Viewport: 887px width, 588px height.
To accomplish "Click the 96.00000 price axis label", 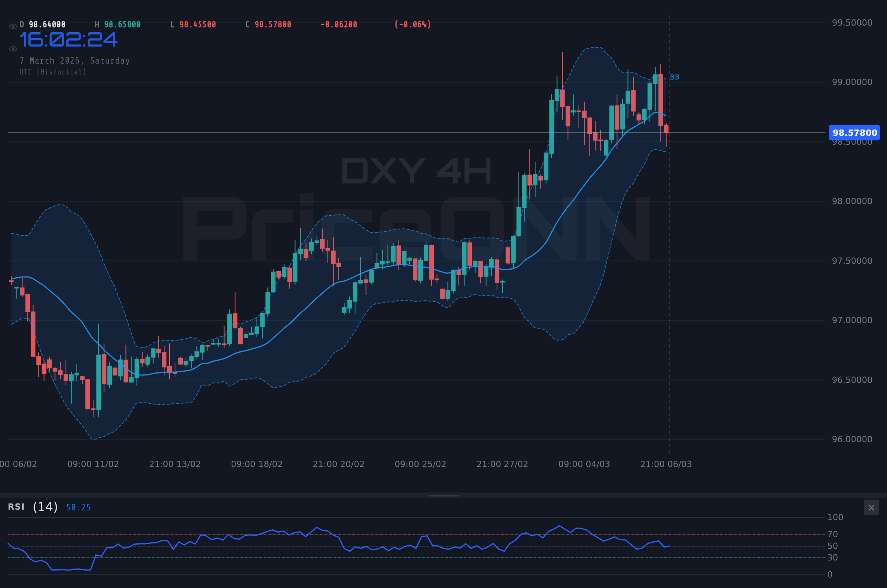I will (852, 439).
